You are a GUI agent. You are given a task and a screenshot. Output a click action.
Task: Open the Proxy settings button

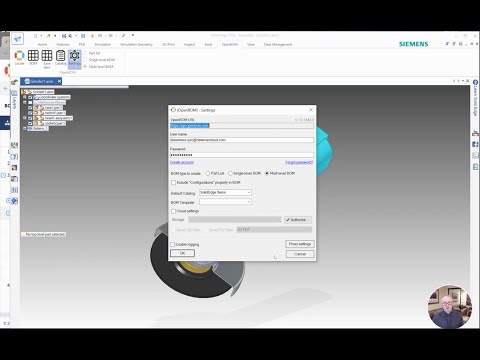coord(300,244)
